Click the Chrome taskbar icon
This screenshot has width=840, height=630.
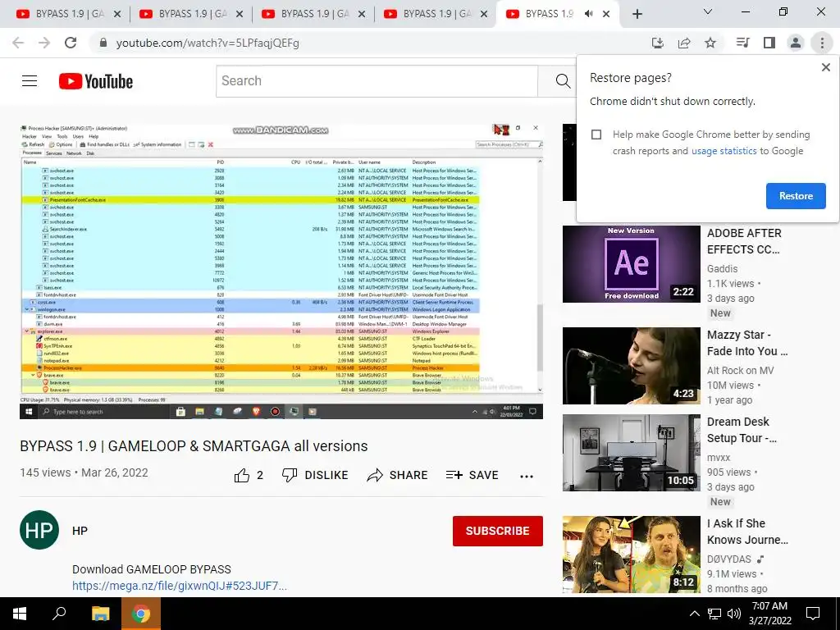coord(141,614)
